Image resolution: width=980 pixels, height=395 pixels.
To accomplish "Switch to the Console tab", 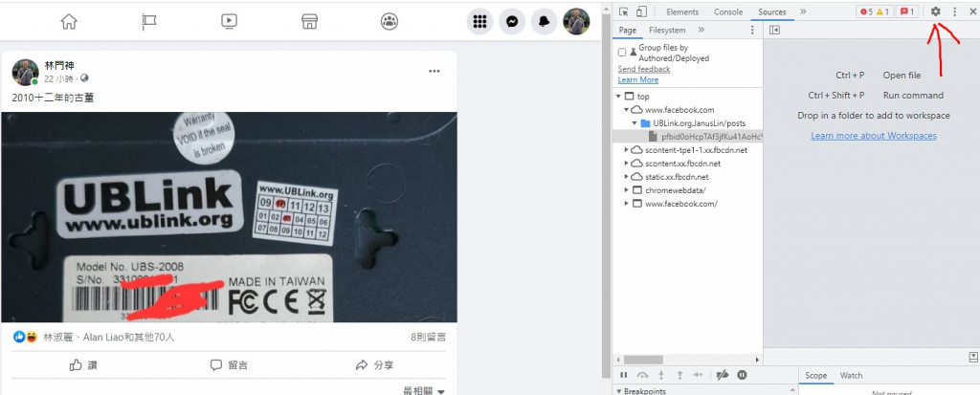I will (x=728, y=11).
